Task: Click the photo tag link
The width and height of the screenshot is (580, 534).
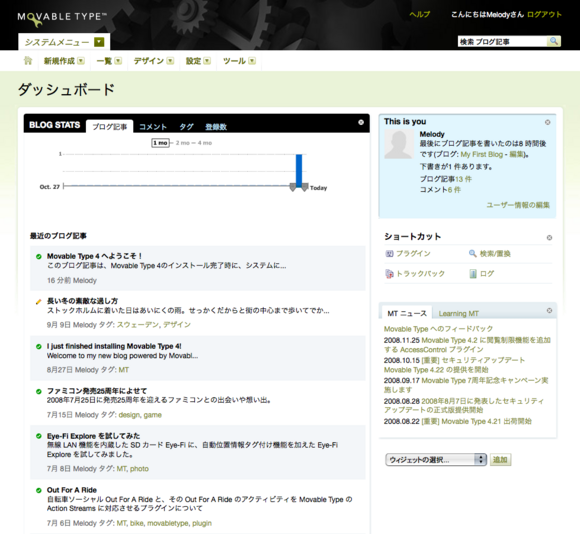Action: (139, 469)
